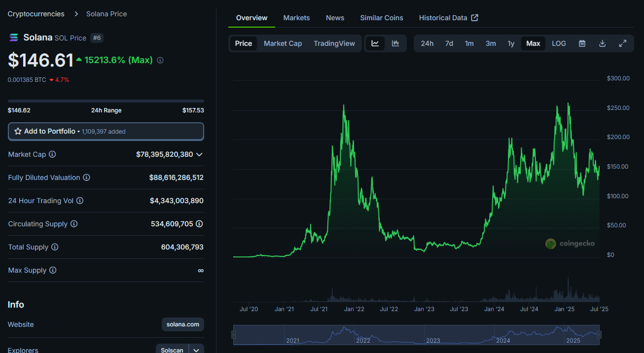Switch to candlestick chart view icon

[395, 43]
